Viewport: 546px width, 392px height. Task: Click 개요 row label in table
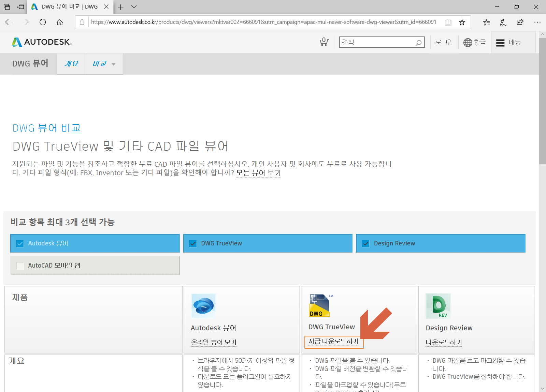(16, 361)
